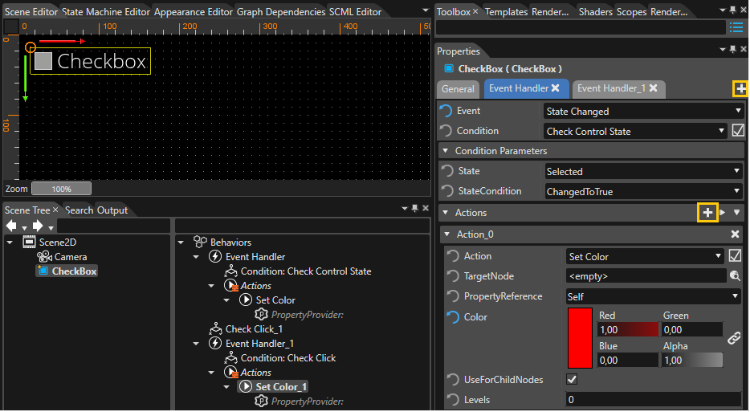Add a new action with the plus icon in the Actions header
Image resolution: width=750 pixels, height=412 pixels.
click(707, 212)
